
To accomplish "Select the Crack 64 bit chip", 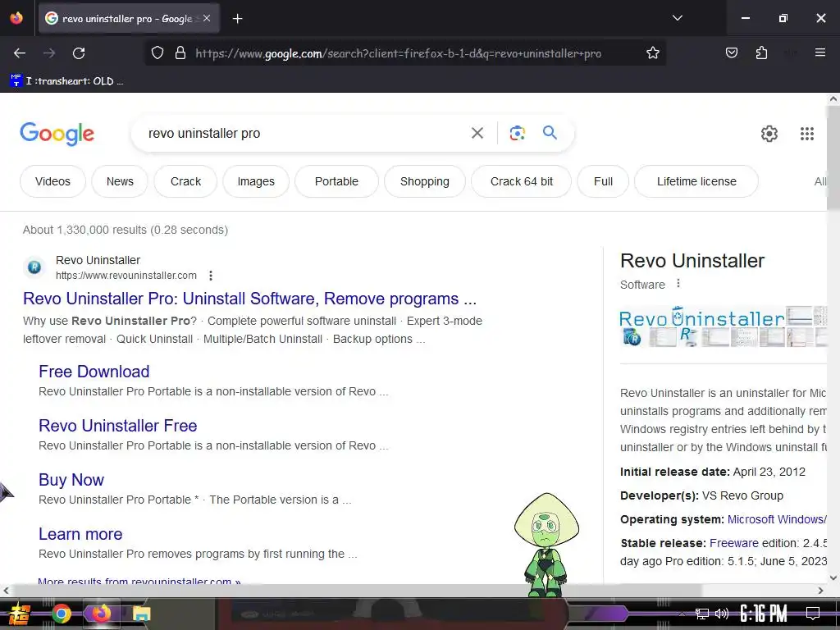I will 521,181.
